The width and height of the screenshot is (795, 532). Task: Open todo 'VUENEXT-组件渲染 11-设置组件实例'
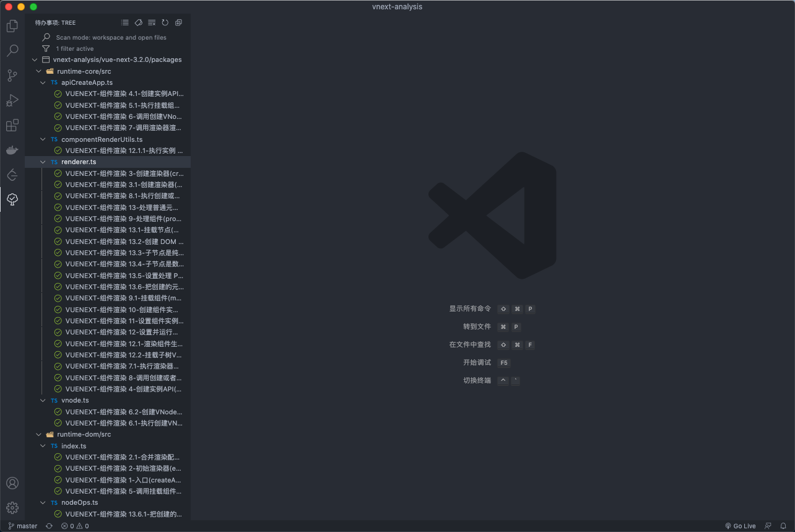[108, 321]
